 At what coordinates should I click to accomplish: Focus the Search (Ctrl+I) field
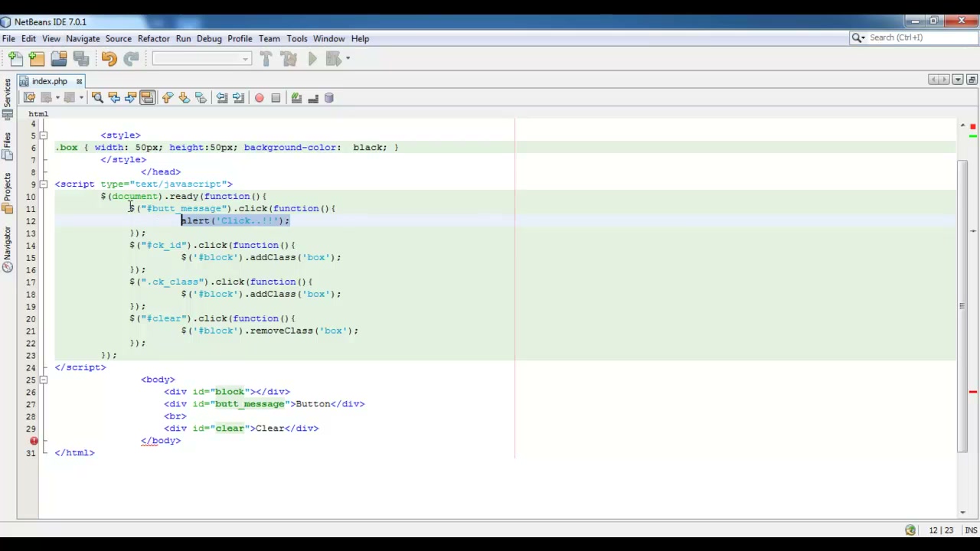coord(915,37)
